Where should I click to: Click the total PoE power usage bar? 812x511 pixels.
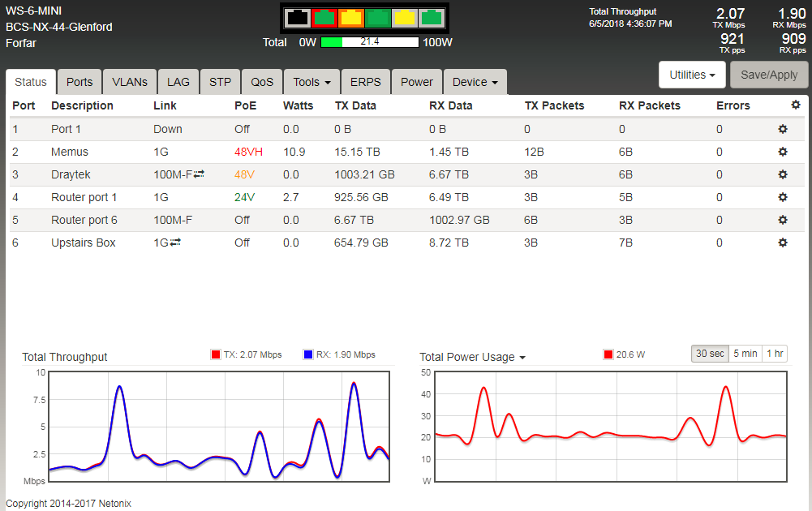coord(369,42)
